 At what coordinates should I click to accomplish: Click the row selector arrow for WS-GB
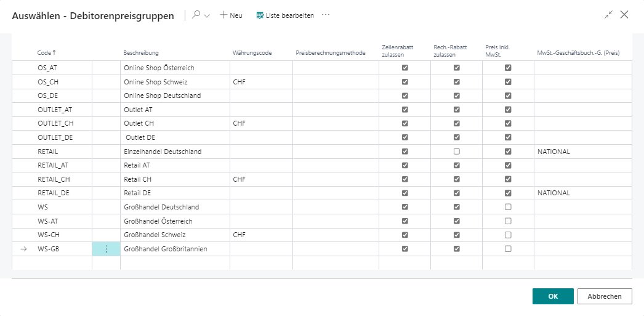click(23, 249)
